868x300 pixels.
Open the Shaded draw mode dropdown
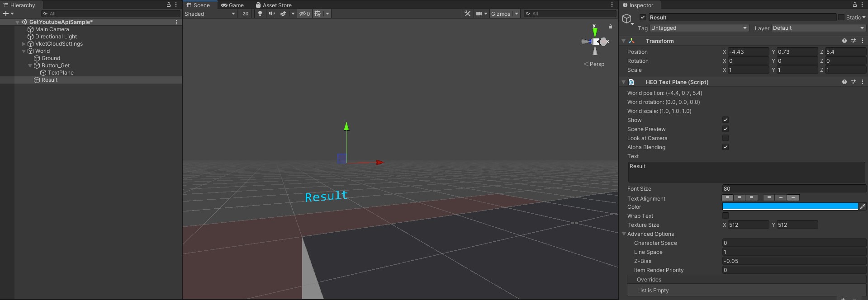(210, 14)
